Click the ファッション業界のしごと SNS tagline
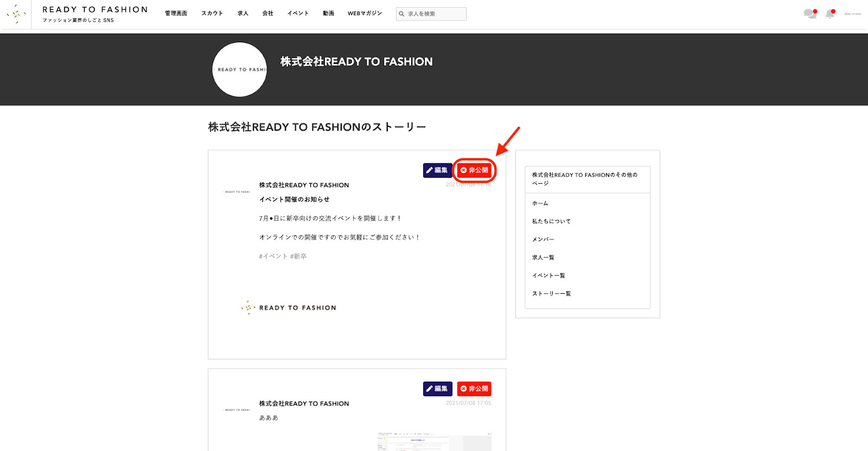 78,21
